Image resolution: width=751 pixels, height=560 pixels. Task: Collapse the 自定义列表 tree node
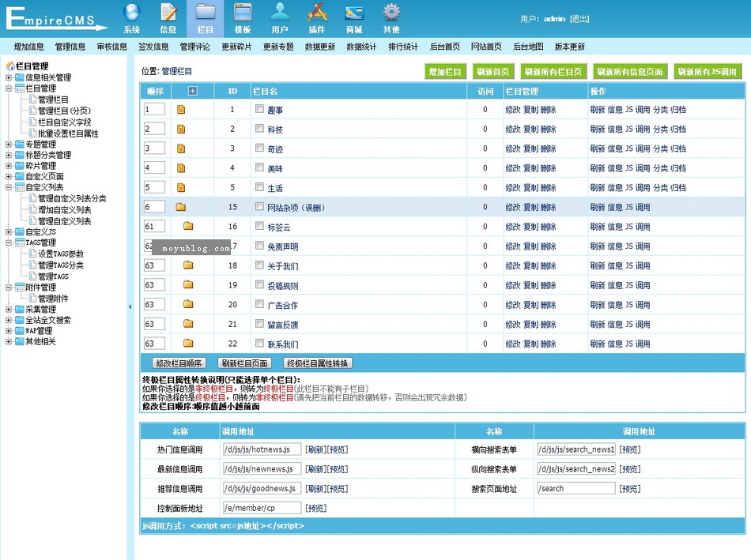tap(8, 188)
